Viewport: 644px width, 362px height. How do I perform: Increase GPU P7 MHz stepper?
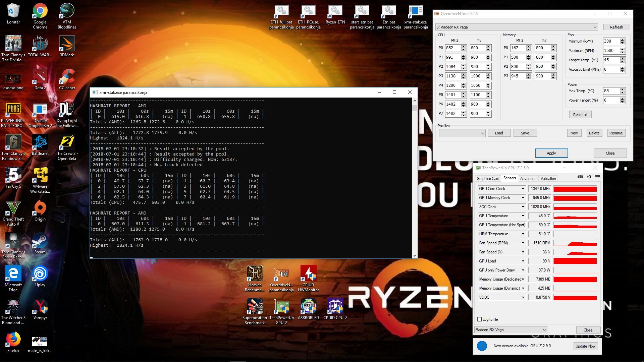pos(464,112)
